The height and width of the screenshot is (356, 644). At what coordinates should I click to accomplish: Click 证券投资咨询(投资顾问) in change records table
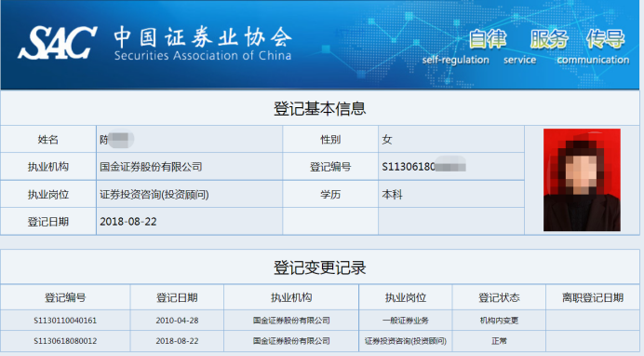tap(406, 341)
